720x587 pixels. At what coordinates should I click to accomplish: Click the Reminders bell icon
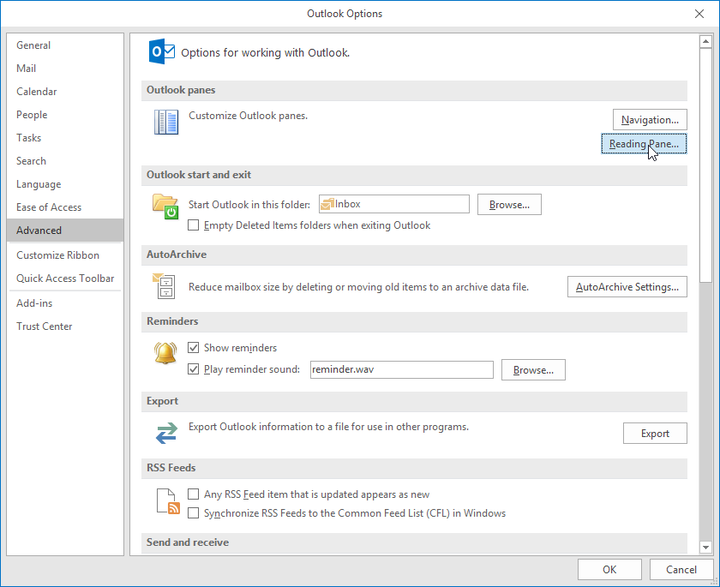point(165,353)
